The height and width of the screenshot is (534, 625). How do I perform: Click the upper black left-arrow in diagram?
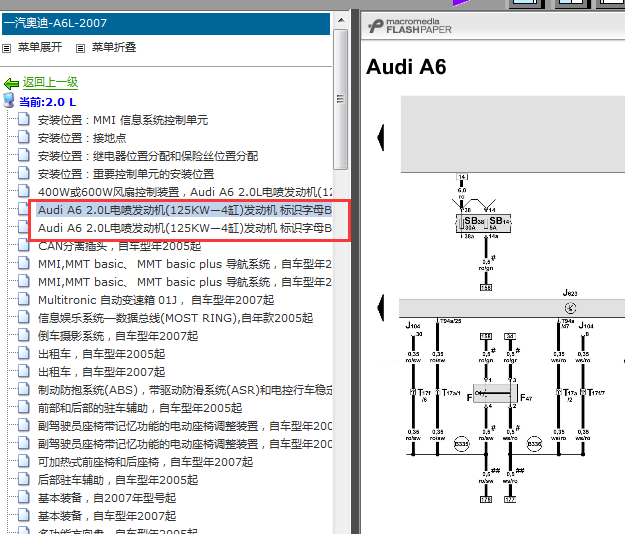pyautogui.click(x=381, y=137)
